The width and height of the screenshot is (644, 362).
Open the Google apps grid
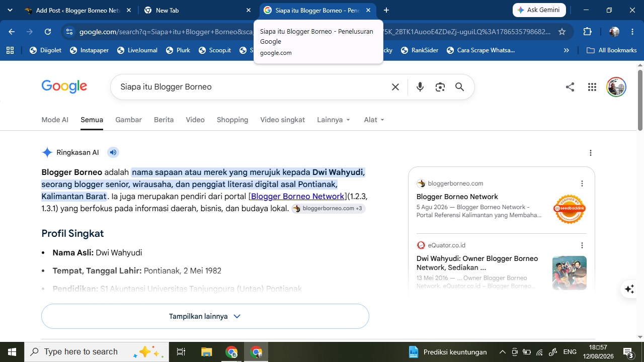point(592,87)
